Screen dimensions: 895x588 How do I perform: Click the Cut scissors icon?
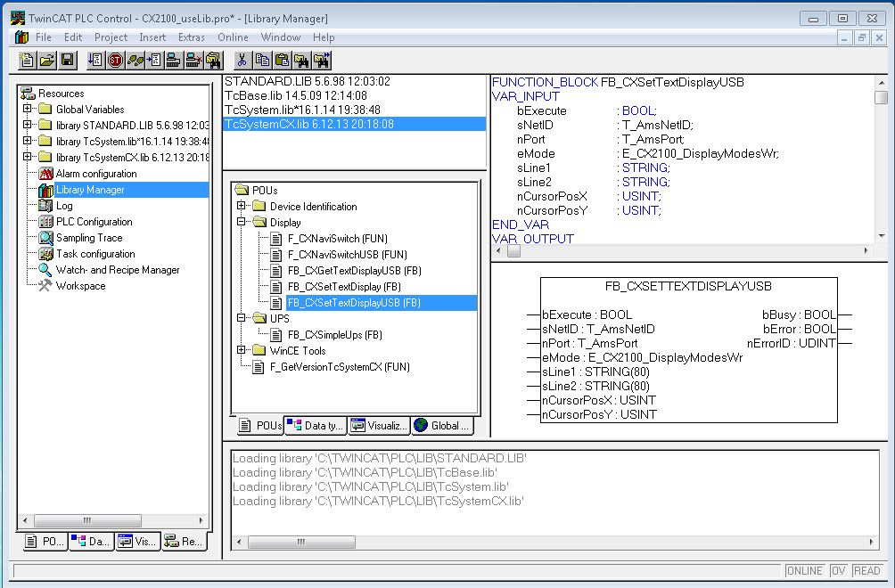point(242,60)
